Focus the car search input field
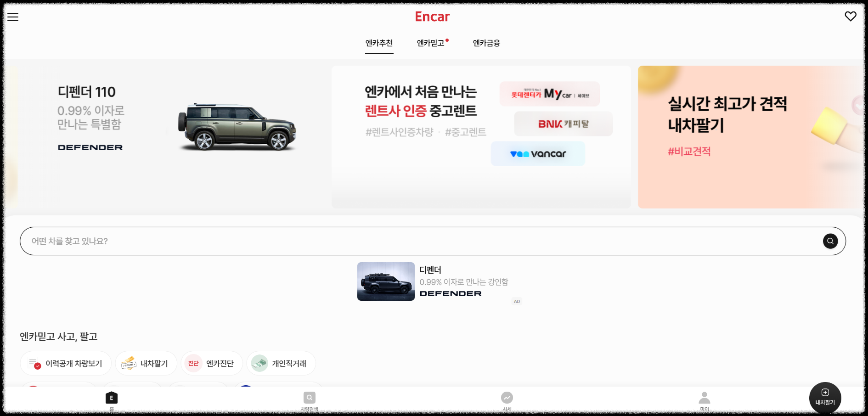This screenshot has height=416, width=868. tap(432, 241)
